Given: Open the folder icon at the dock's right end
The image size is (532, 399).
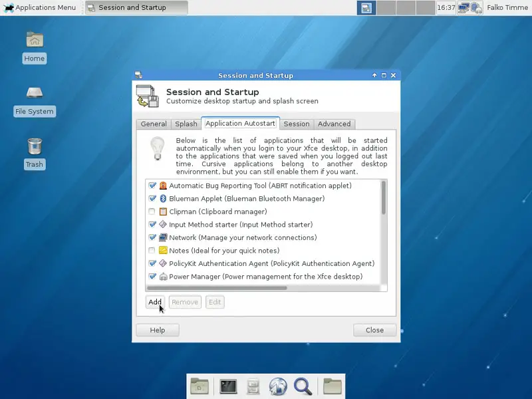Looking at the screenshot, I should tap(332, 386).
